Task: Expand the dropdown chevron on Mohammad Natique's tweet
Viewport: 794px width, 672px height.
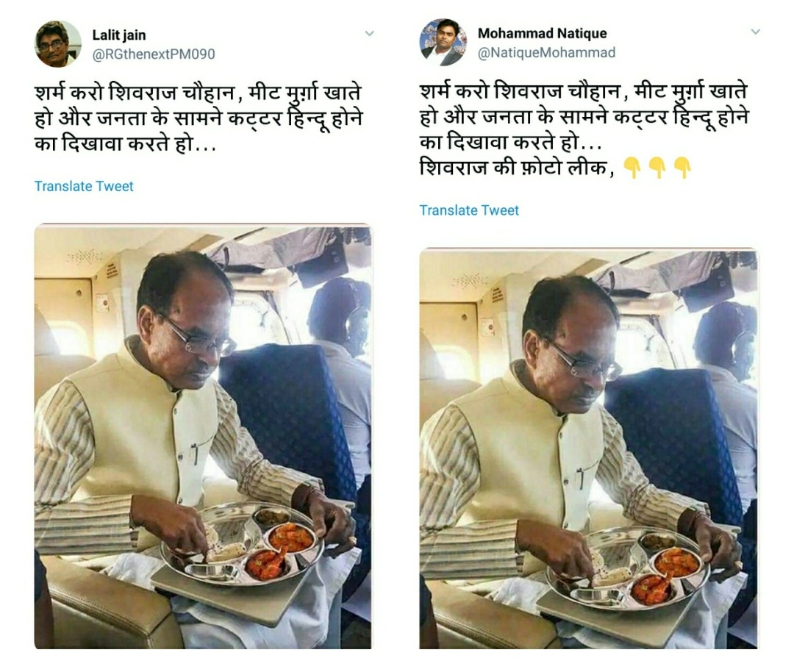Action: (756, 32)
